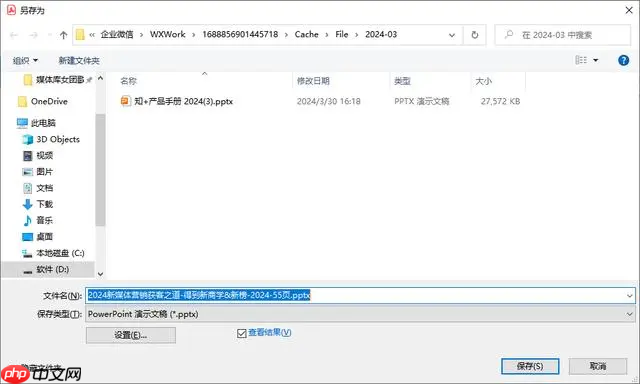
Task: Sort by 类型 column header
Action: click(x=402, y=81)
